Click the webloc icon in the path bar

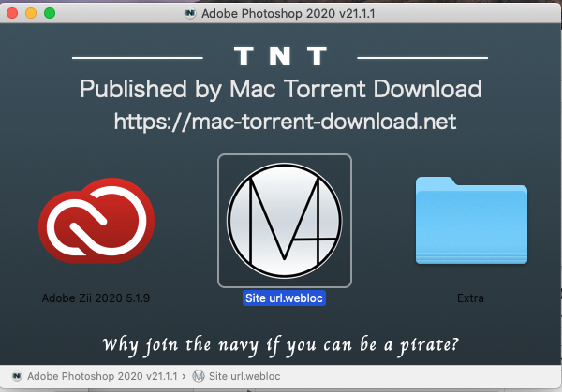tap(199, 376)
